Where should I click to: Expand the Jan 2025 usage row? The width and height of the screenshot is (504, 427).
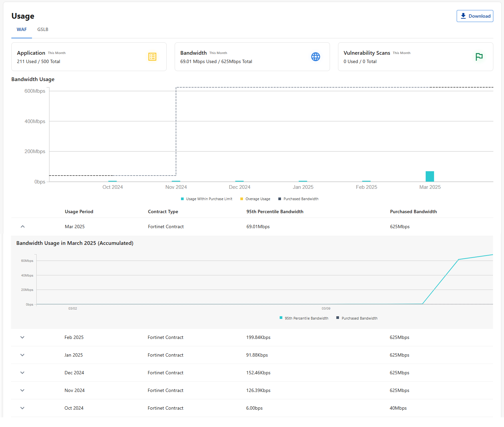point(22,355)
